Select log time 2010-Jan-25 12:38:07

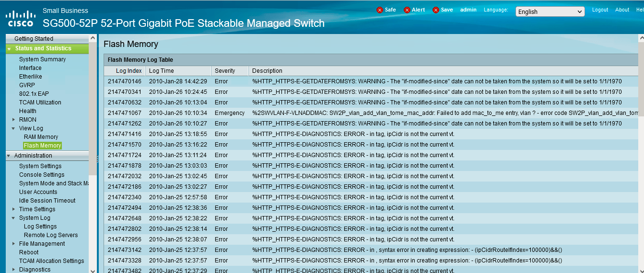178,239
